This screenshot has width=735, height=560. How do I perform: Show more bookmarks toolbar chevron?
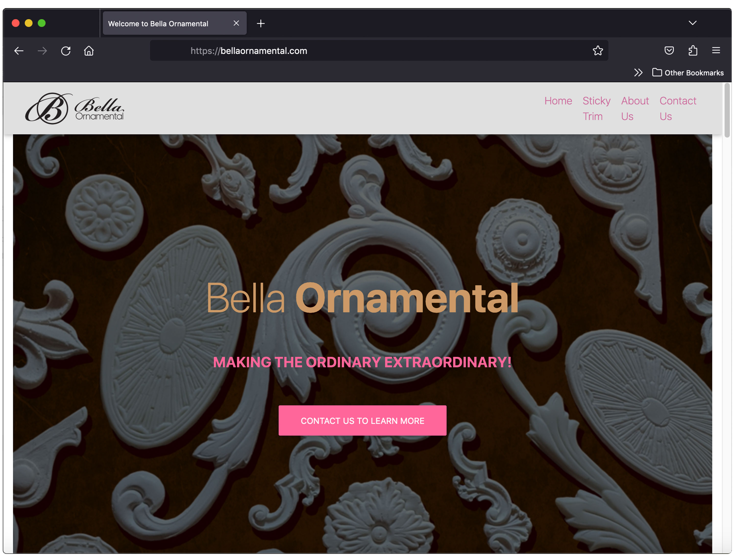638,73
